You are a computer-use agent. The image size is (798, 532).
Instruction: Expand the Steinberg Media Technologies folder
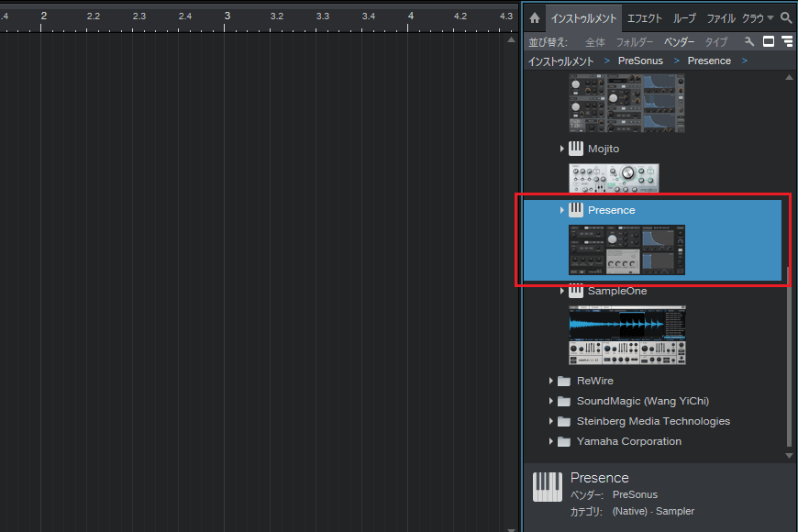click(551, 421)
